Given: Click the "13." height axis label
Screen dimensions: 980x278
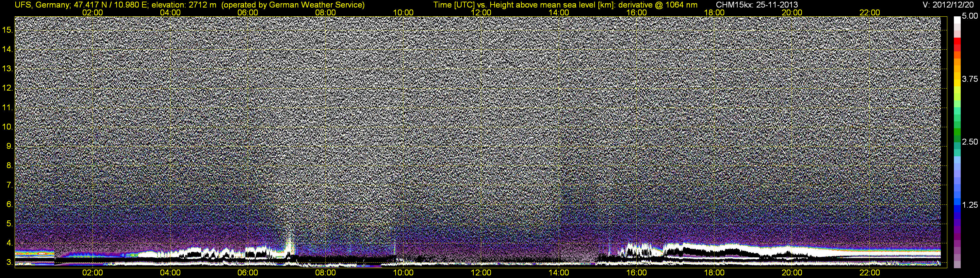Looking at the screenshot, I should [x=8, y=69].
